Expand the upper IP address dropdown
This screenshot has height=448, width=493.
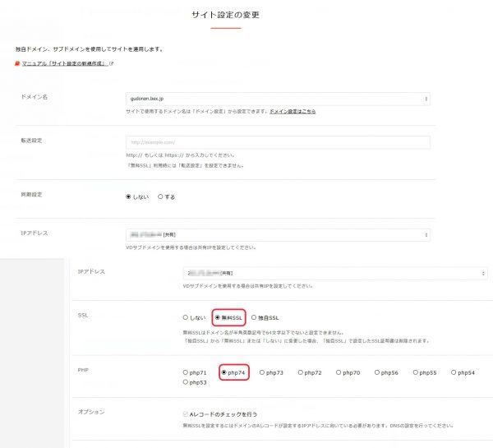pyautogui.click(x=278, y=235)
